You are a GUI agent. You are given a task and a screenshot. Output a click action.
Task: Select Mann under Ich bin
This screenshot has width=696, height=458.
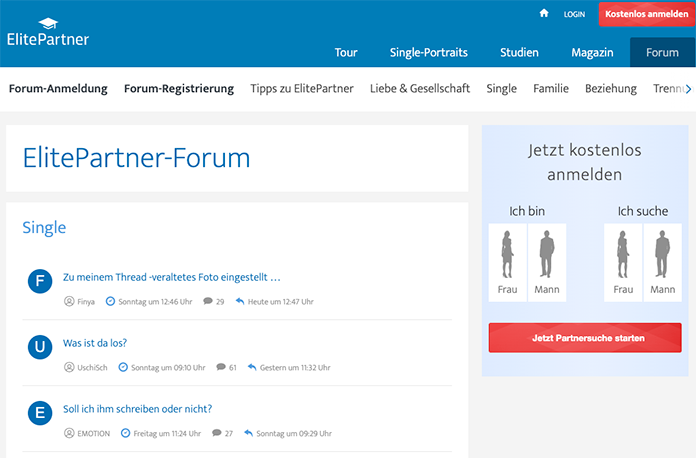pyautogui.click(x=547, y=263)
